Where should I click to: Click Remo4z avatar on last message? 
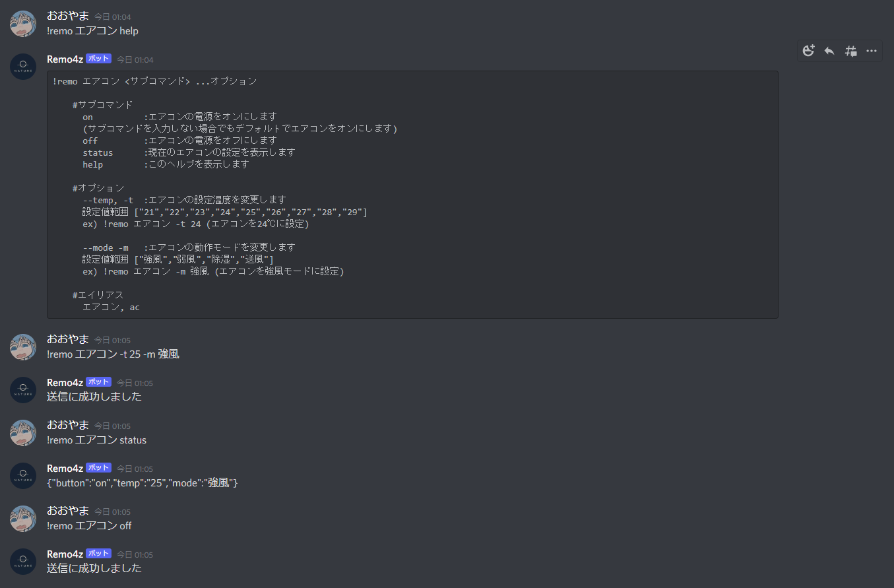pyautogui.click(x=23, y=562)
